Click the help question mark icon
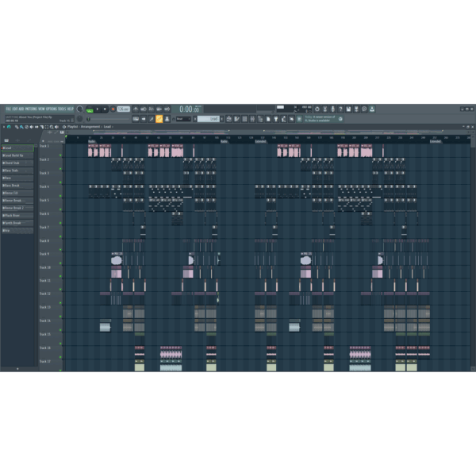This screenshot has height=476, width=476. coord(340,109)
